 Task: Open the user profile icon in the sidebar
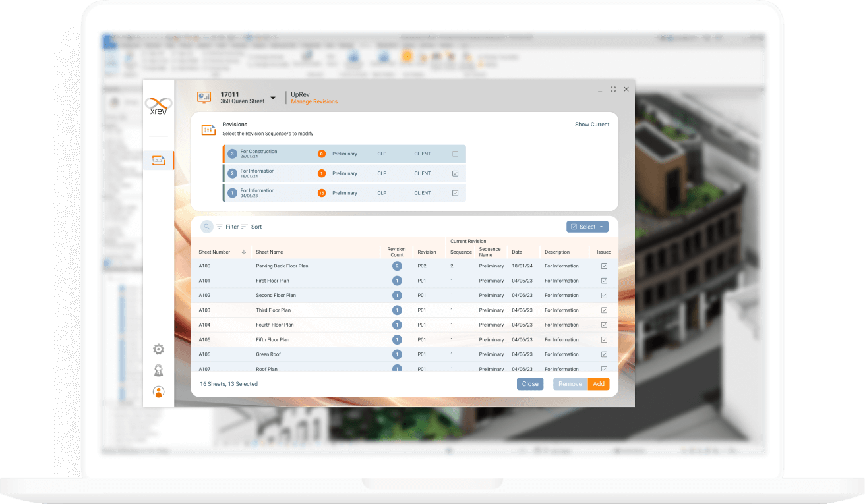158,392
